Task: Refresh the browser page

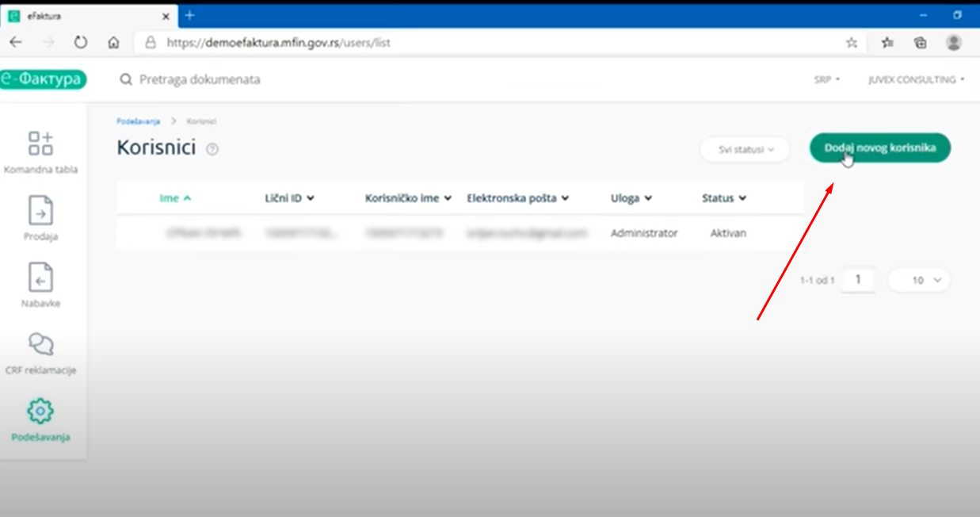Action: pyautogui.click(x=80, y=43)
